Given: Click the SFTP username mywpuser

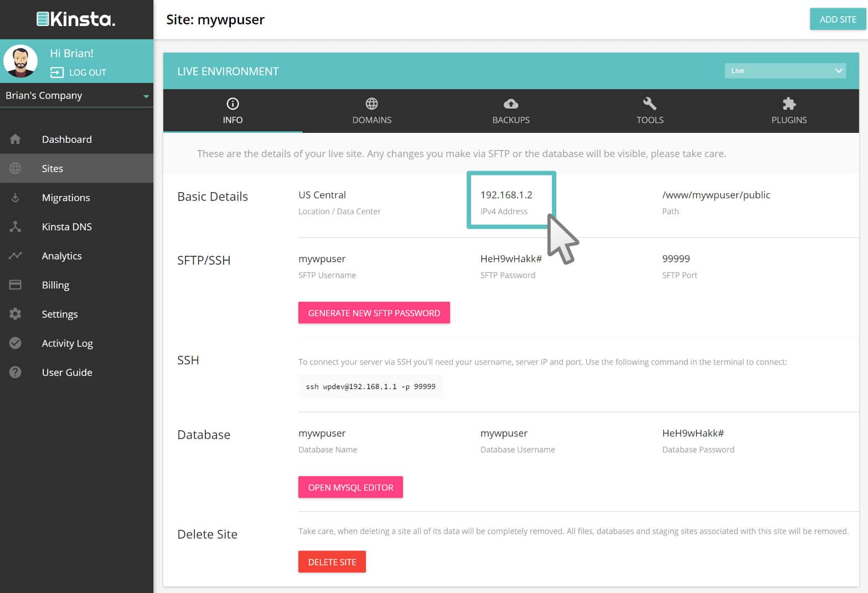Looking at the screenshot, I should pyautogui.click(x=322, y=259).
